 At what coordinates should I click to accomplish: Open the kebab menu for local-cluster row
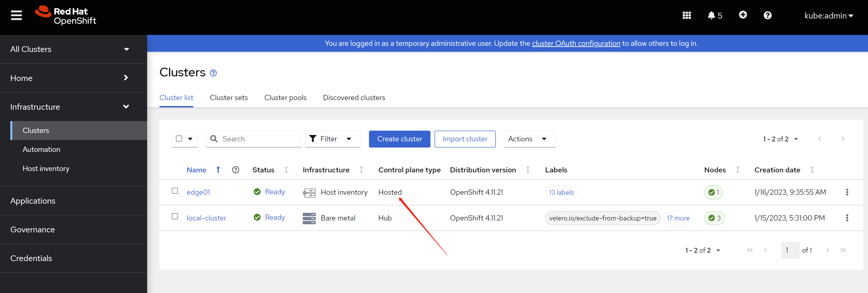pyautogui.click(x=847, y=218)
